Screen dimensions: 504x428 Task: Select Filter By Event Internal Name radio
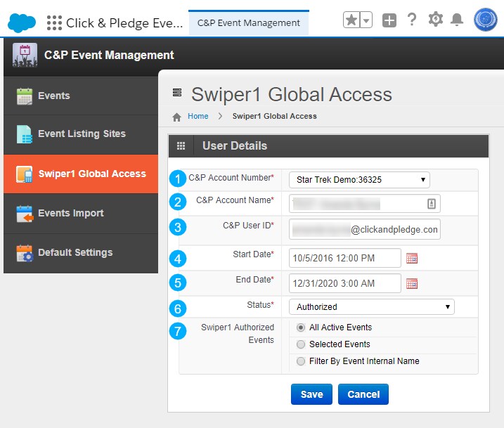(x=301, y=361)
